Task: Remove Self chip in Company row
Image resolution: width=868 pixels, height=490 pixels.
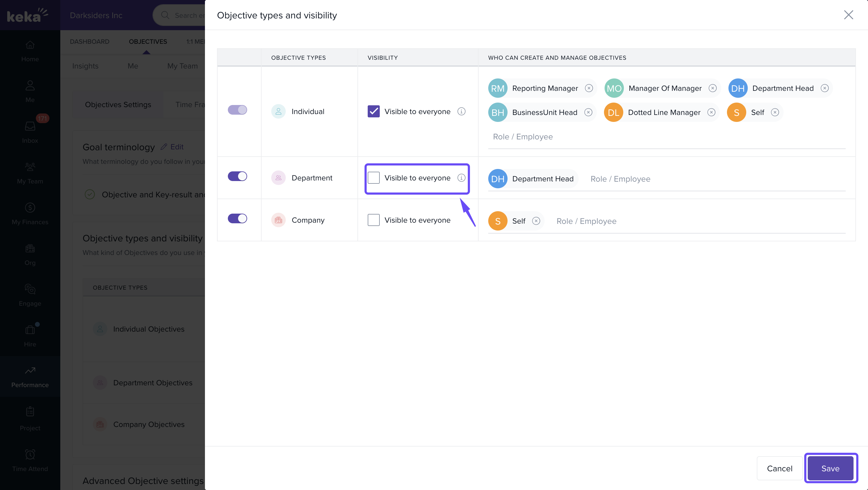Action: coord(536,221)
